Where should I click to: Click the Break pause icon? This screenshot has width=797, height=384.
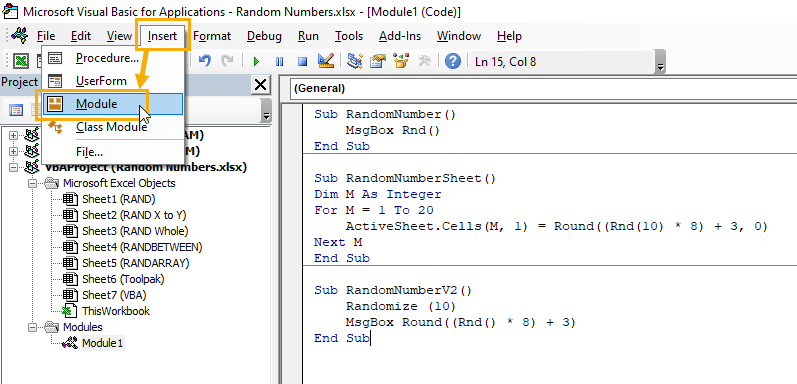coord(280,62)
